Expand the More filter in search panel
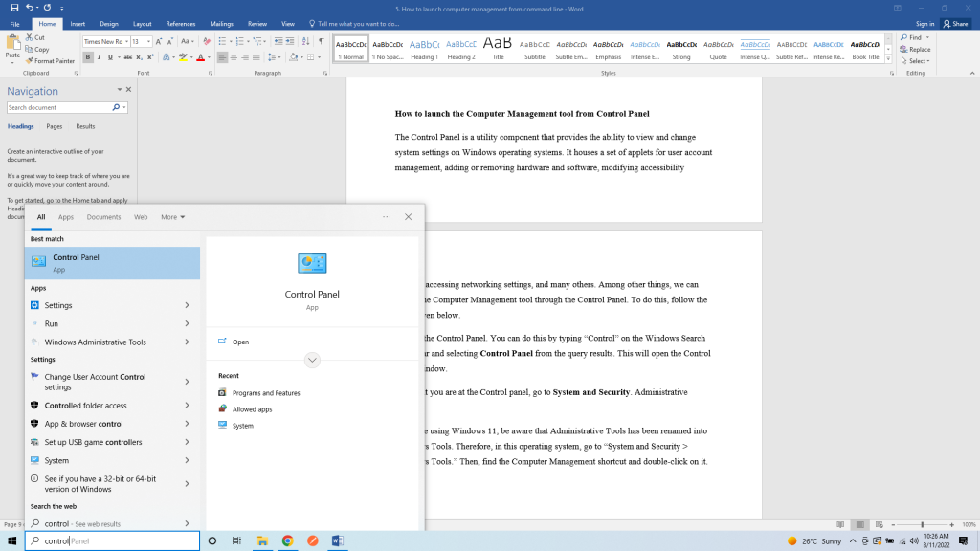Viewport: 980px width, 551px height. 172,217
